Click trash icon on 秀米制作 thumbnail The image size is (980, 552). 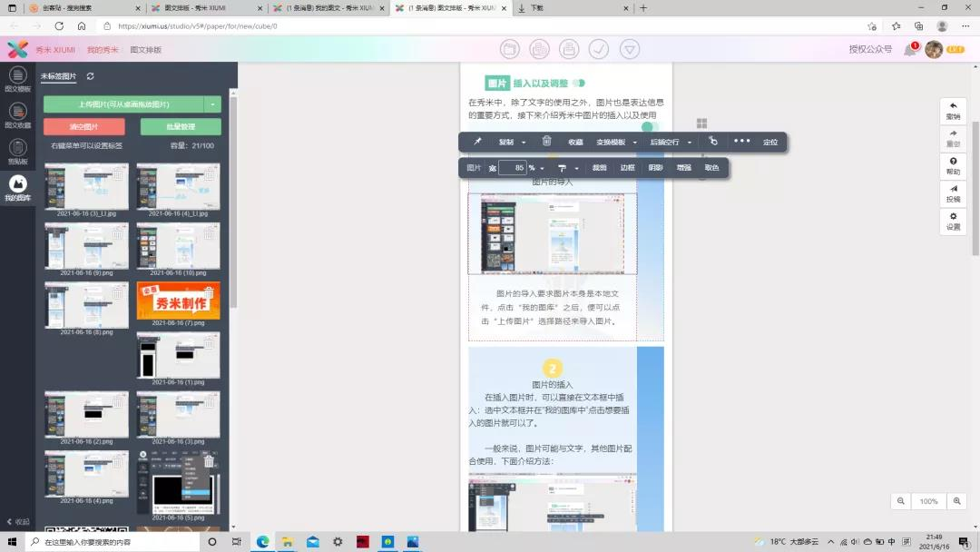coord(210,292)
